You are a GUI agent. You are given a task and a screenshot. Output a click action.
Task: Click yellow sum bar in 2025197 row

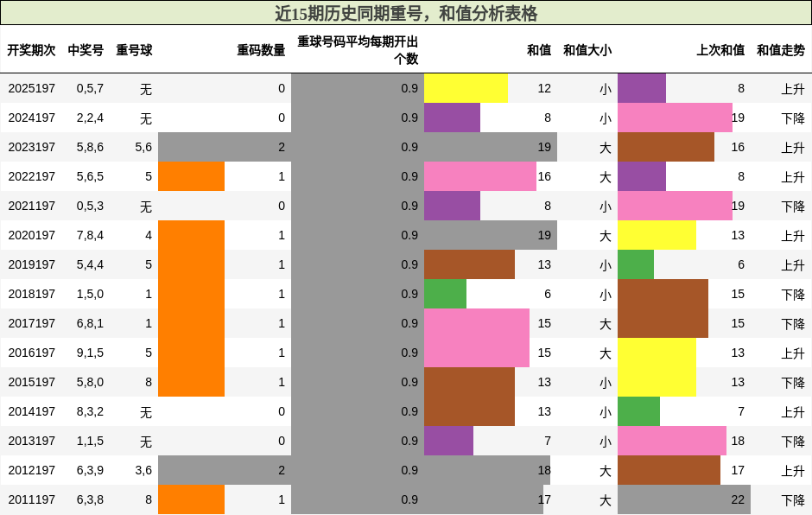point(466,88)
